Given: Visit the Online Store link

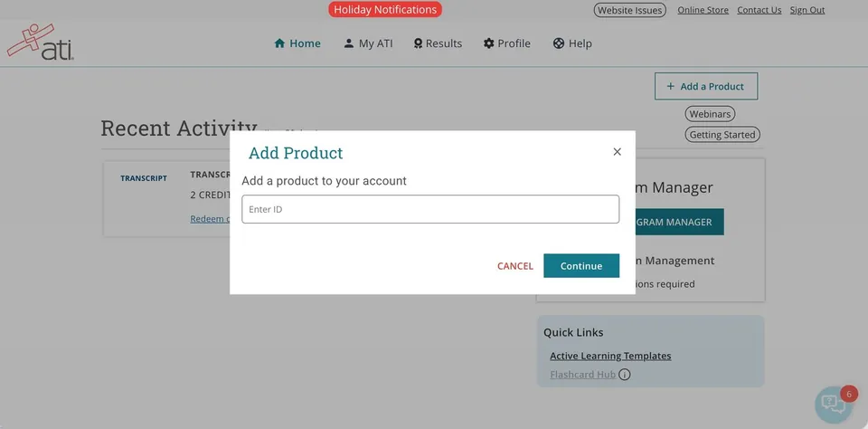Looking at the screenshot, I should coord(703,10).
